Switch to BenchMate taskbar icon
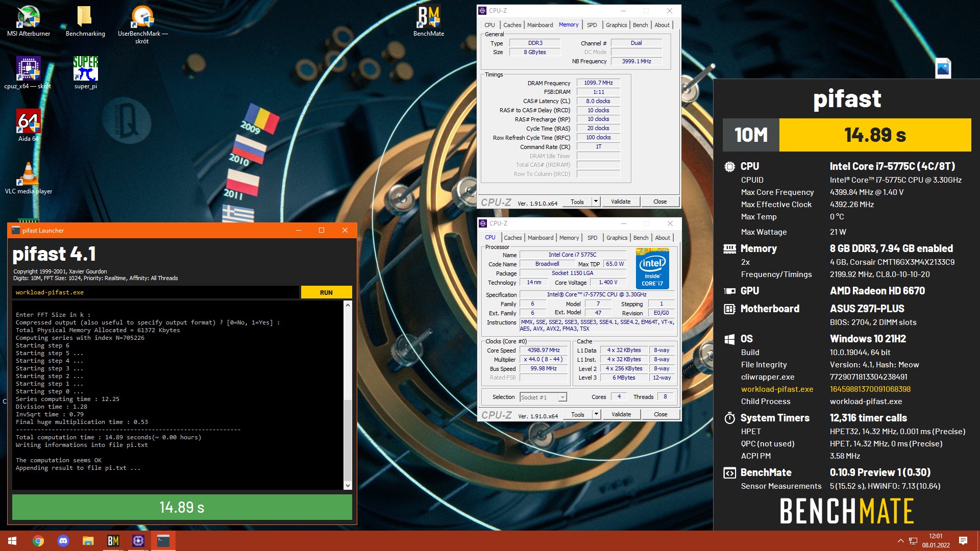The image size is (980, 551). [x=113, y=541]
